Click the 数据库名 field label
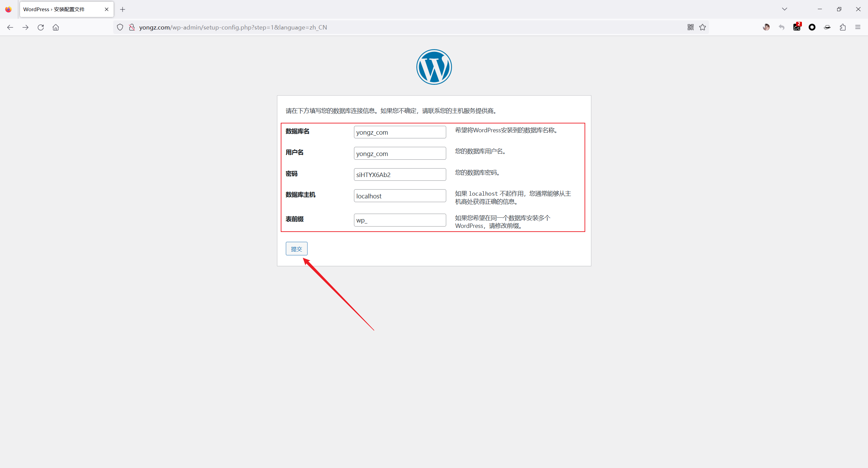The height and width of the screenshot is (468, 868). point(297,131)
